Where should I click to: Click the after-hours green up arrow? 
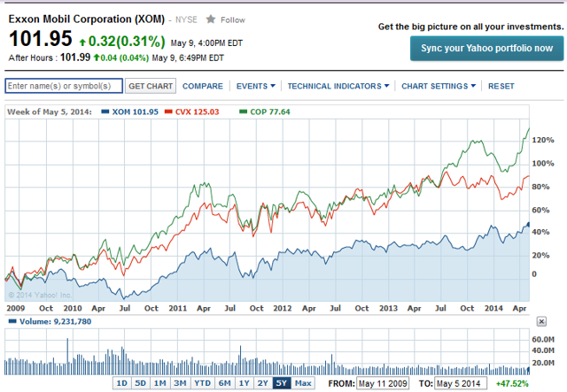(x=97, y=58)
